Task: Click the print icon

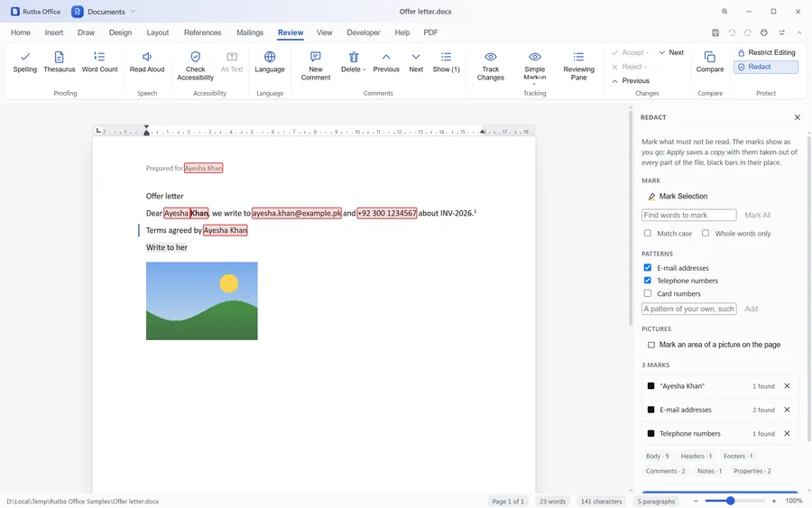Action: tap(764, 32)
